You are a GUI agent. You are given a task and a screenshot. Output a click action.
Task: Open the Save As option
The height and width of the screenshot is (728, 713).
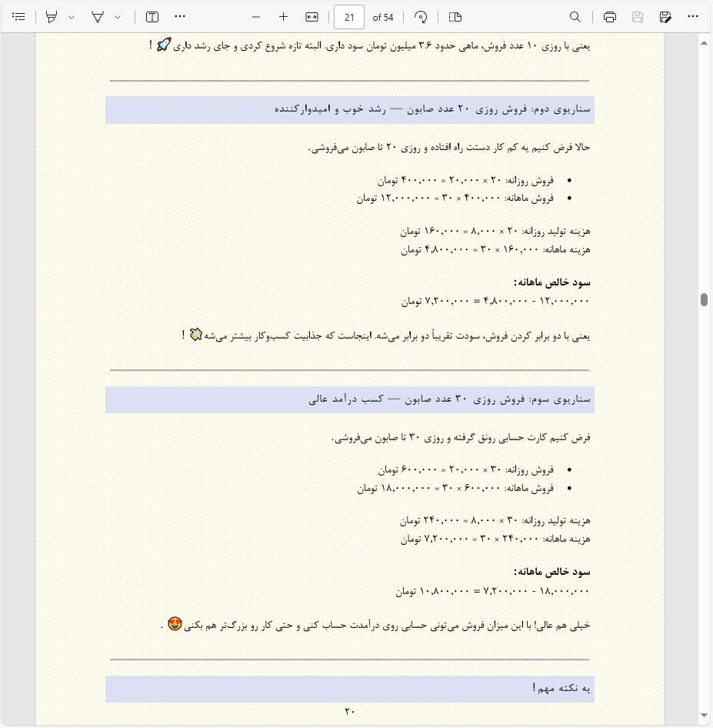[666, 17]
